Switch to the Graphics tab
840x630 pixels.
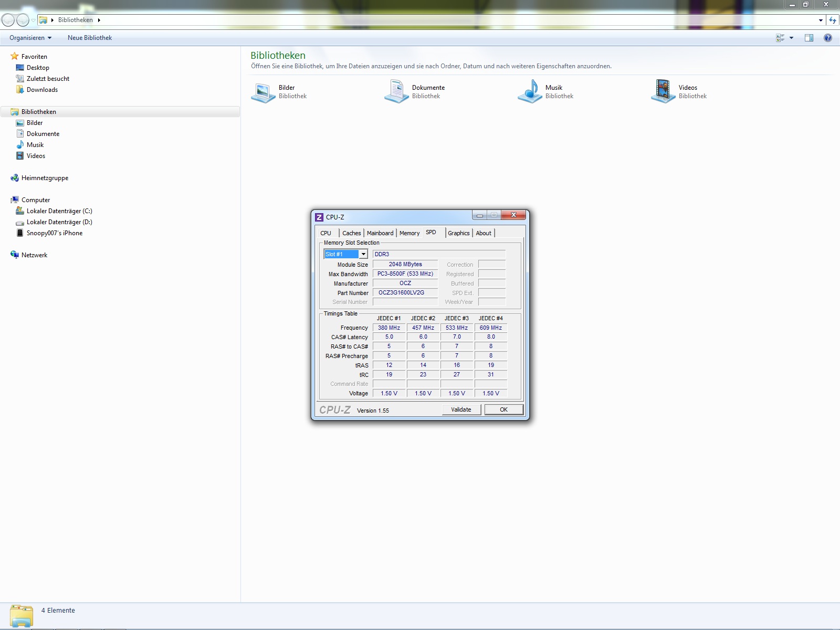click(459, 233)
